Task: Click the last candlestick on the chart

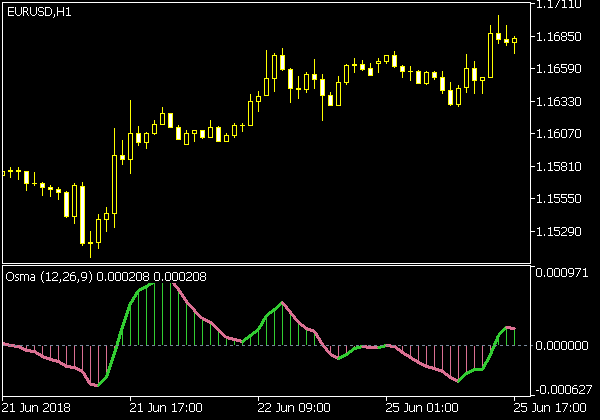Action: coord(515,42)
